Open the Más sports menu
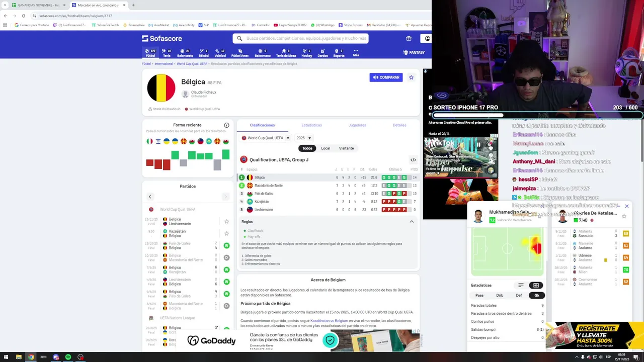The width and height of the screenshot is (644, 362). (356, 53)
